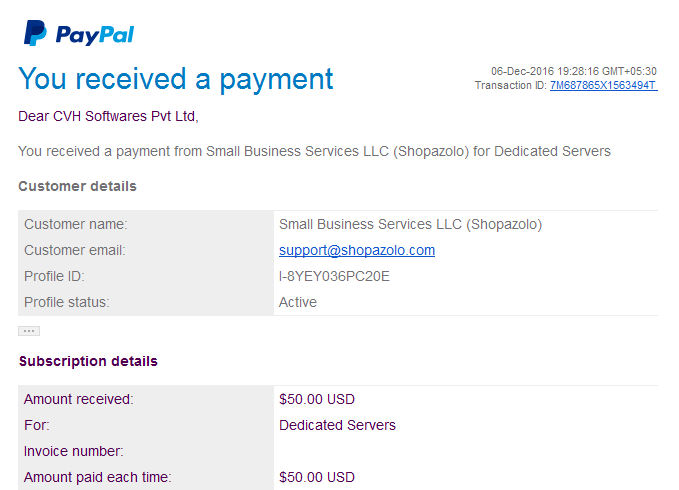
Task: Click the Customer details section heading
Action: click(78, 186)
